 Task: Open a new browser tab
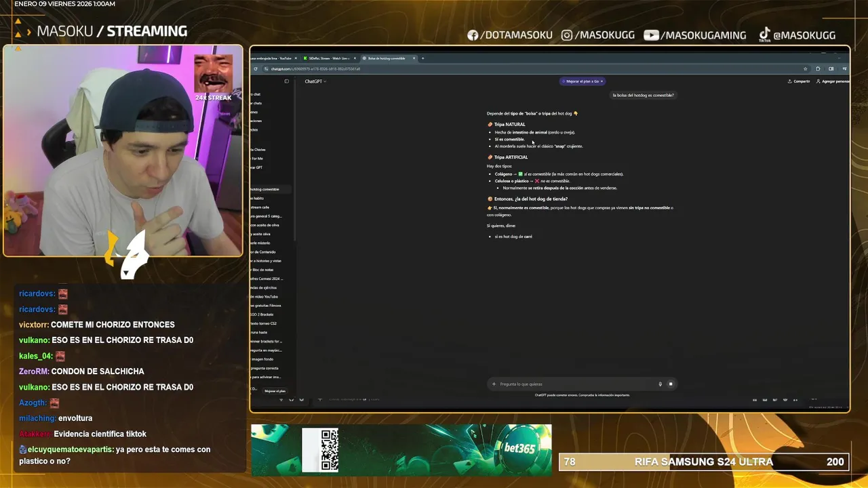coord(423,58)
